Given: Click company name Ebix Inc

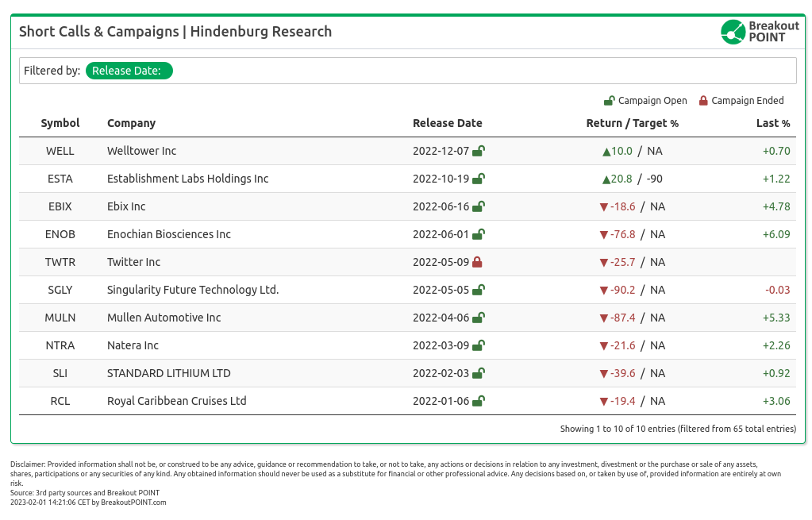Looking at the screenshot, I should pyautogui.click(x=126, y=206).
